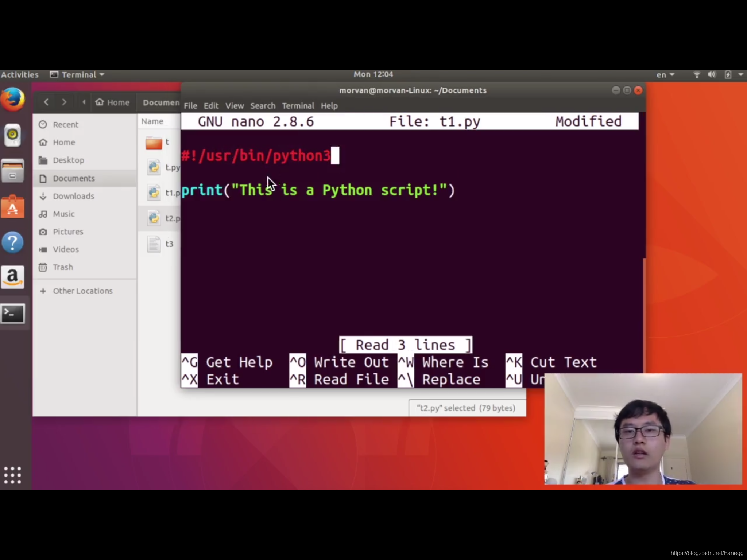Image resolution: width=747 pixels, height=560 pixels.
Task: Show applications grid icon
Action: tap(13, 475)
